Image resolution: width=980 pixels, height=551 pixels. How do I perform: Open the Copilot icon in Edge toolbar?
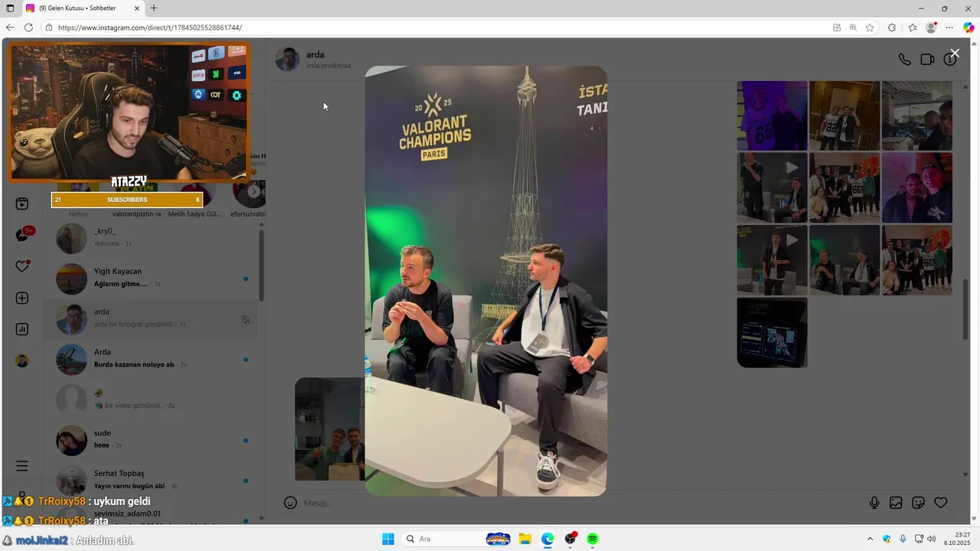969,28
